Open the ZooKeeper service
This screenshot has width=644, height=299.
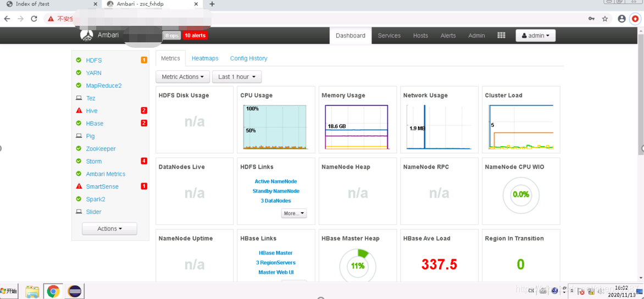(101, 149)
